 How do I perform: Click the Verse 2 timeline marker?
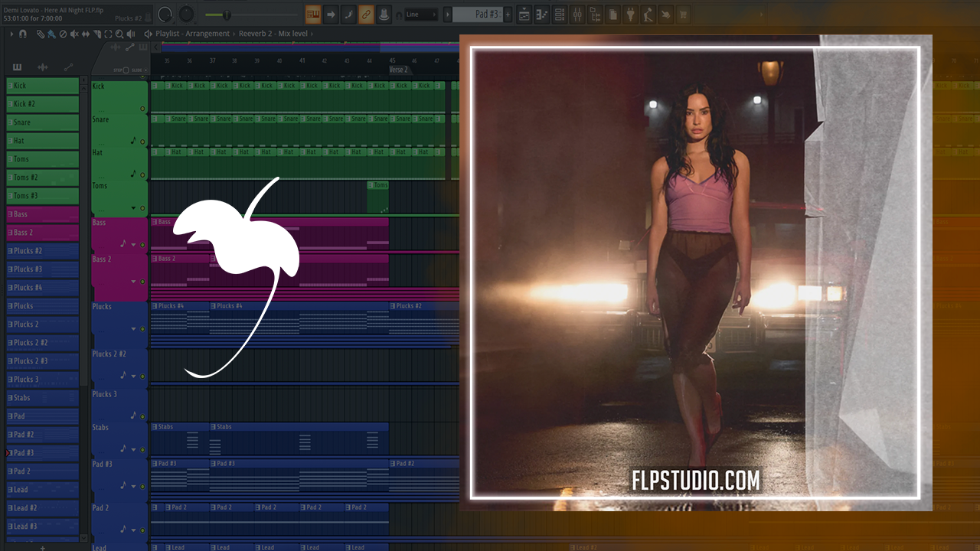tap(399, 70)
